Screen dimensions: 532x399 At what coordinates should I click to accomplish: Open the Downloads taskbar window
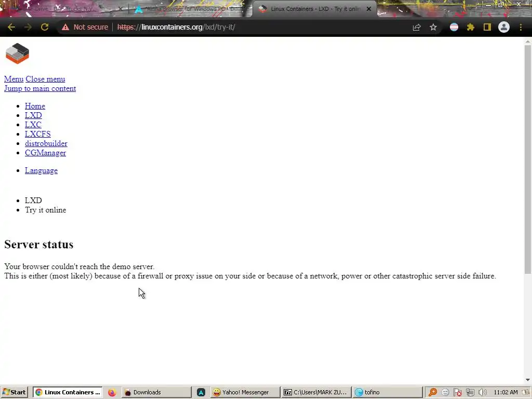point(156,392)
